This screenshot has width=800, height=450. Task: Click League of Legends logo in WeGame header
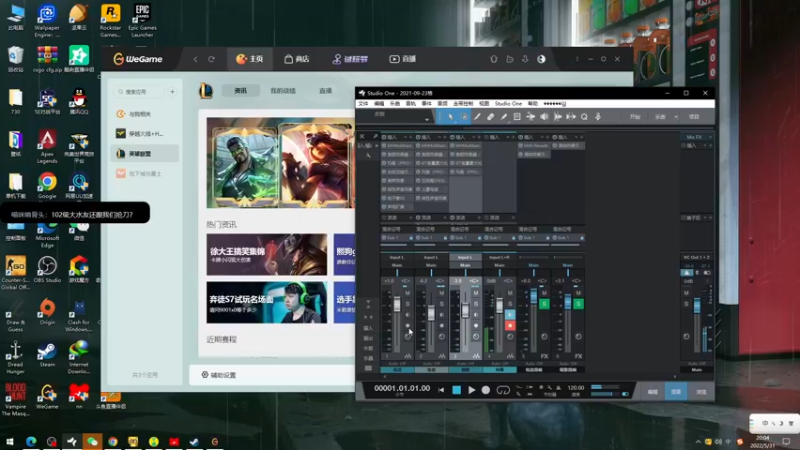[x=206, y=91]
